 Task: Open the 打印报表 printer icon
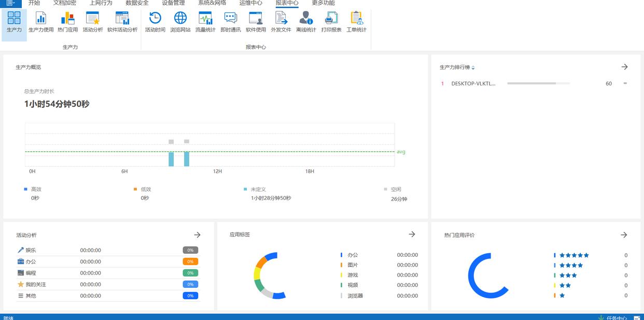pyautogui.click(x=331, y=22)
